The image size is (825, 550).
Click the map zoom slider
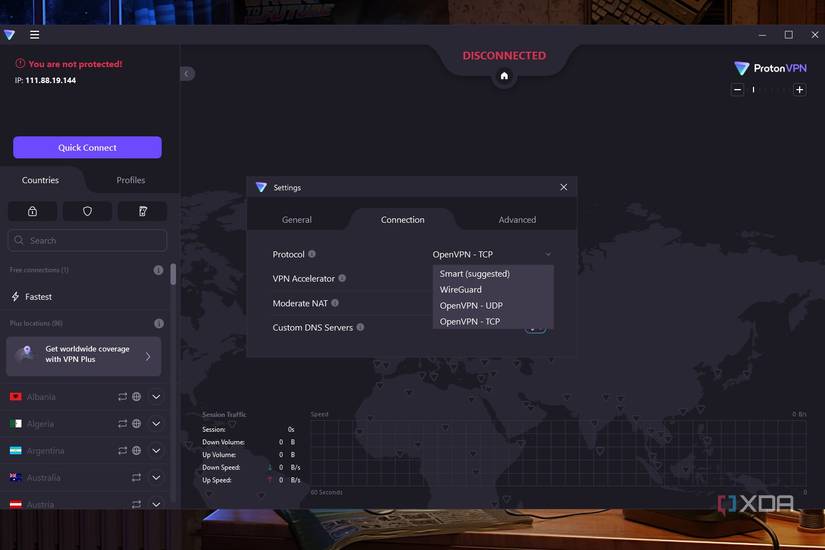[769, 90]
